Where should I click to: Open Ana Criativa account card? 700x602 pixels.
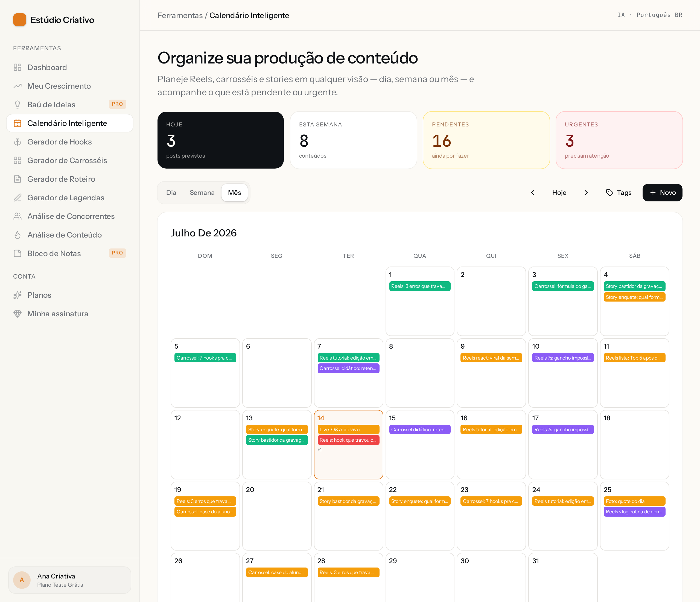click(x=70, y=580)
